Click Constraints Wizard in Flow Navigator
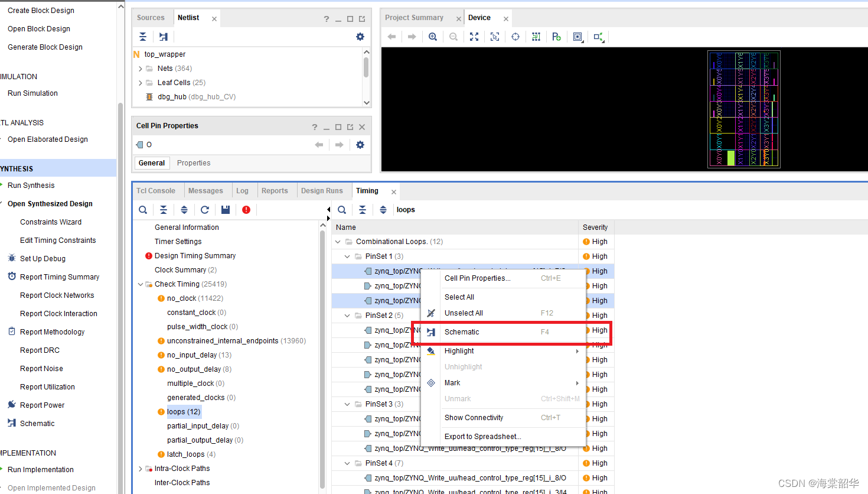Viewport: 868px width, 494px height. point(51,222)
